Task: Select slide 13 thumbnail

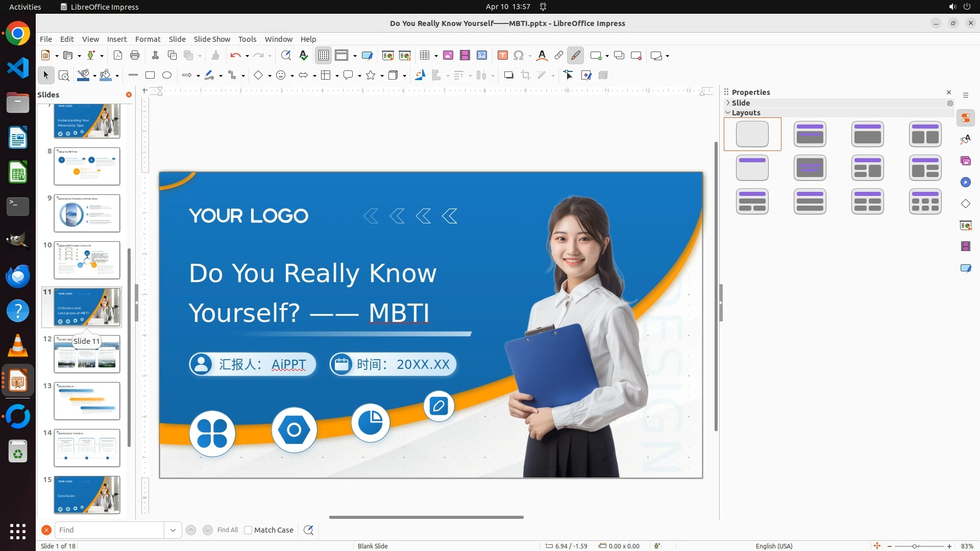Action: pos(87,401)
